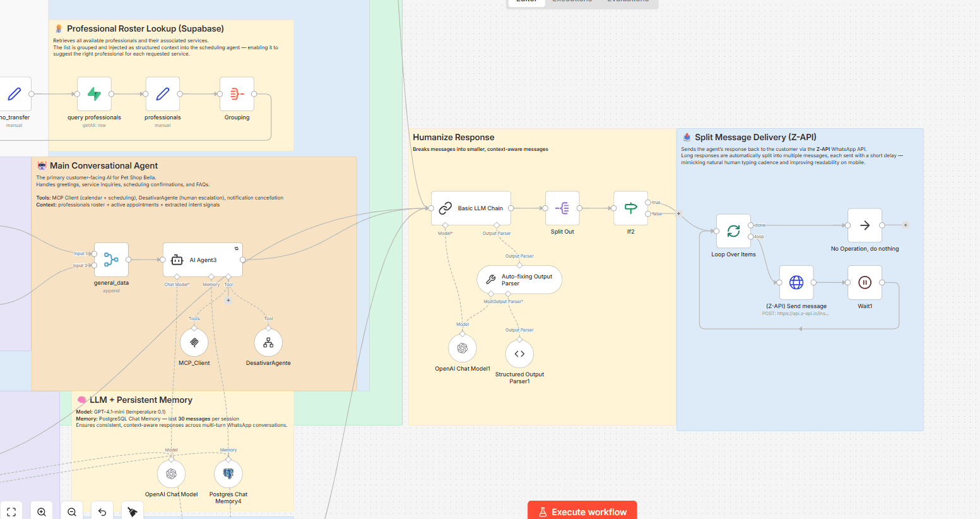The image size is (980, 519).
Task: Click AI Agent3 Memory connector
Action: (211, 277)
